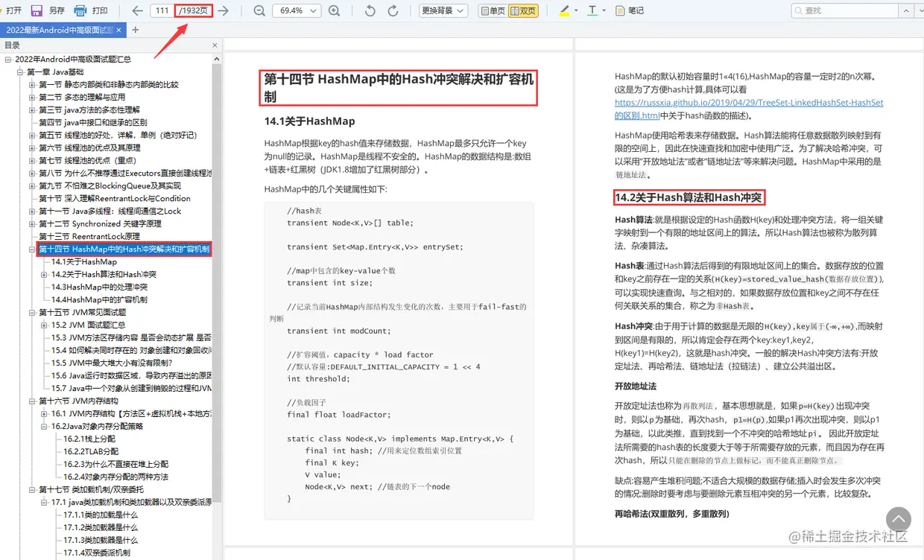Go to previous page with left arrow
Viewport: 924px width, 560px height.
click(x=137, y=10)
